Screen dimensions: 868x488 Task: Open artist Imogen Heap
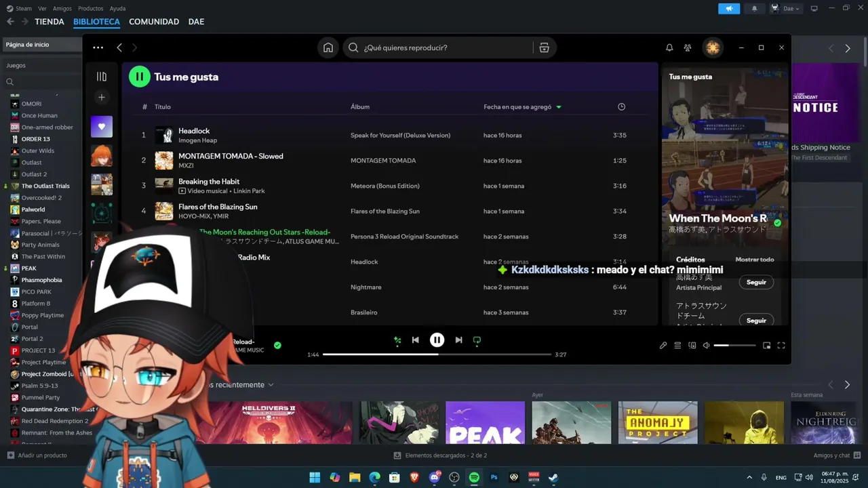(197, 140)
